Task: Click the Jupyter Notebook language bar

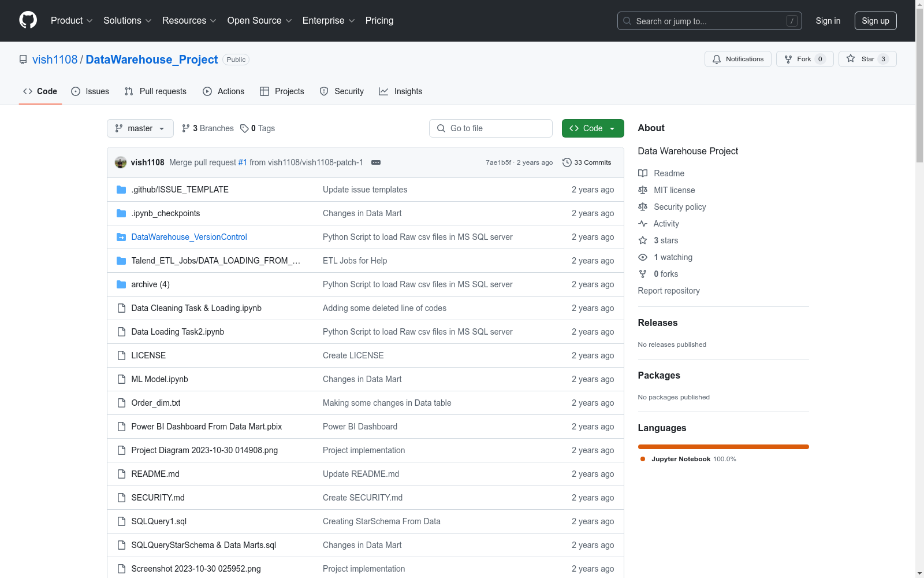Action: coord(723,447)
